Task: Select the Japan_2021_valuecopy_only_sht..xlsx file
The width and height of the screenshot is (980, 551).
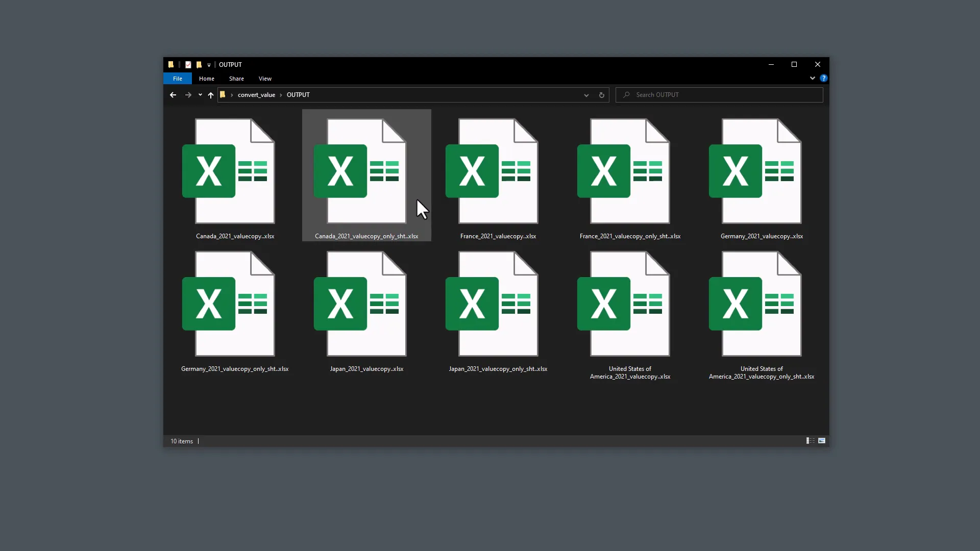Action: point(498,304)
